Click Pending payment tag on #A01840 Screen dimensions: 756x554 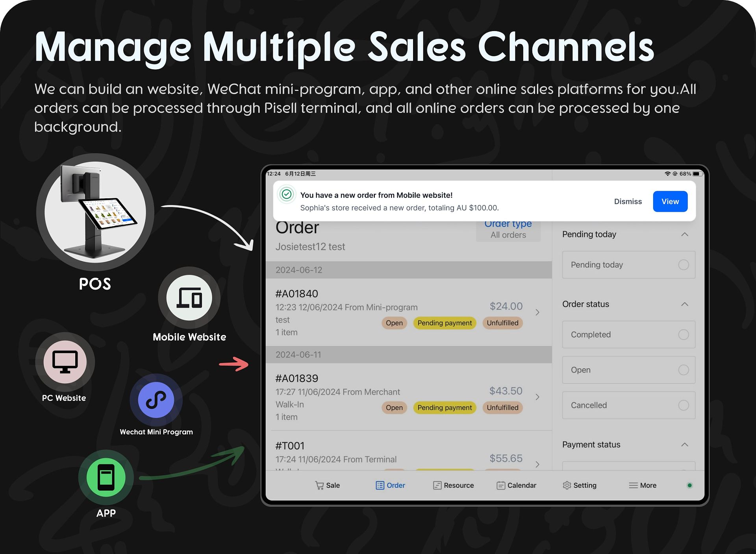coord(445,323)
